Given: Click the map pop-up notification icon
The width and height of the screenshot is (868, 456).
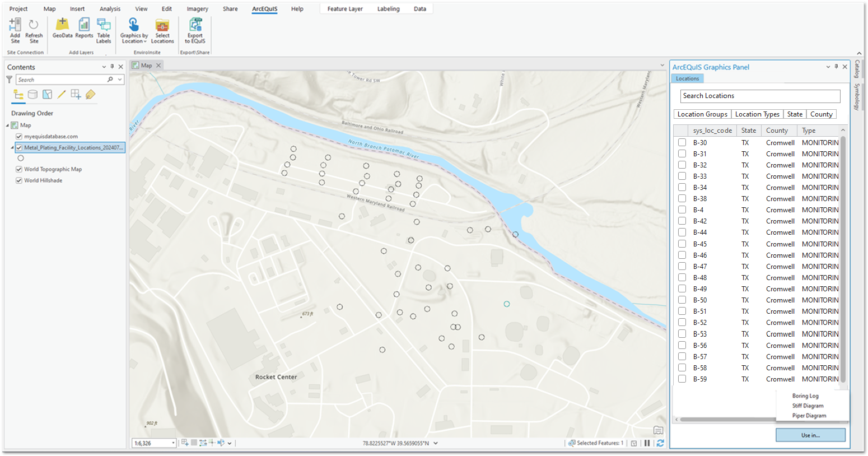Looking at the screenshot, I should click(x=659, y=430).
